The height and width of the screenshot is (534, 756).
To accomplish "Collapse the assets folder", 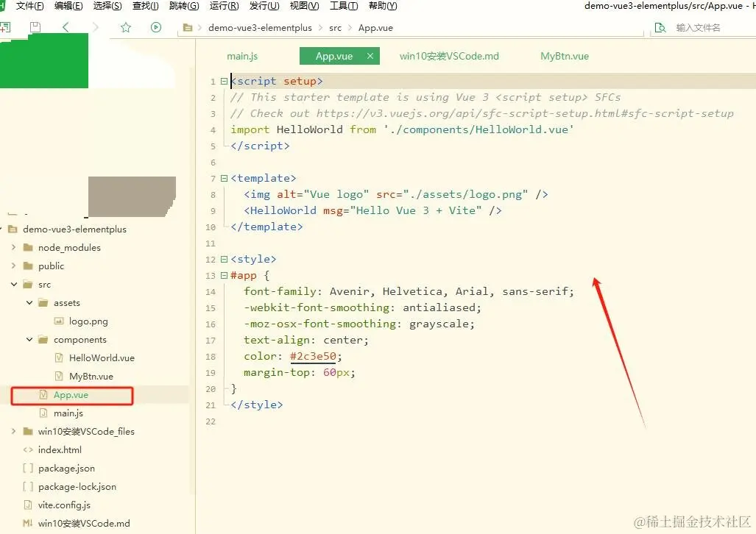I will click(29, 302).
